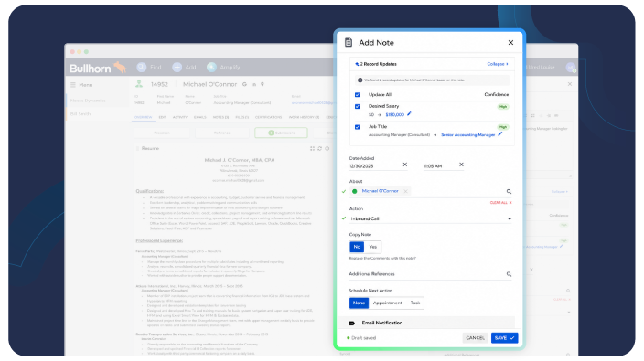Open the Action dropdown showing Inbound Call
The width and height of the screenshot is (644, 361).
(x=431, y=218)
